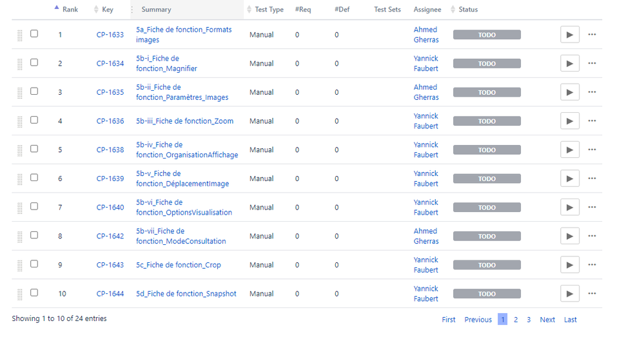Run test CP-1644 with play button

570,293
